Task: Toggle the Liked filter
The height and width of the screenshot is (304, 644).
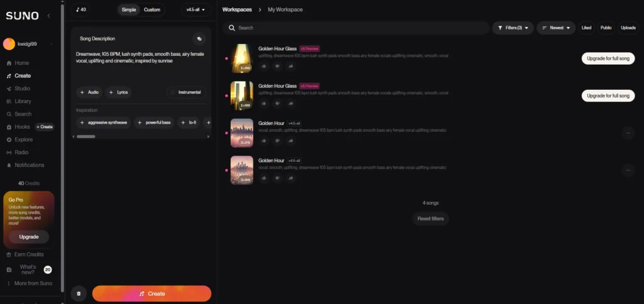Action: coord(587,28)
